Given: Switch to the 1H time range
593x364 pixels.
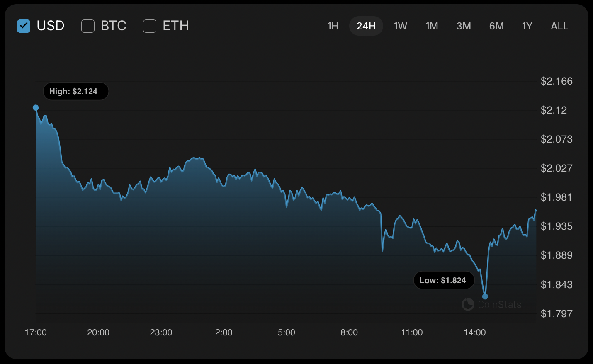Looking at the screenshot, I should [x=333, y=26].
